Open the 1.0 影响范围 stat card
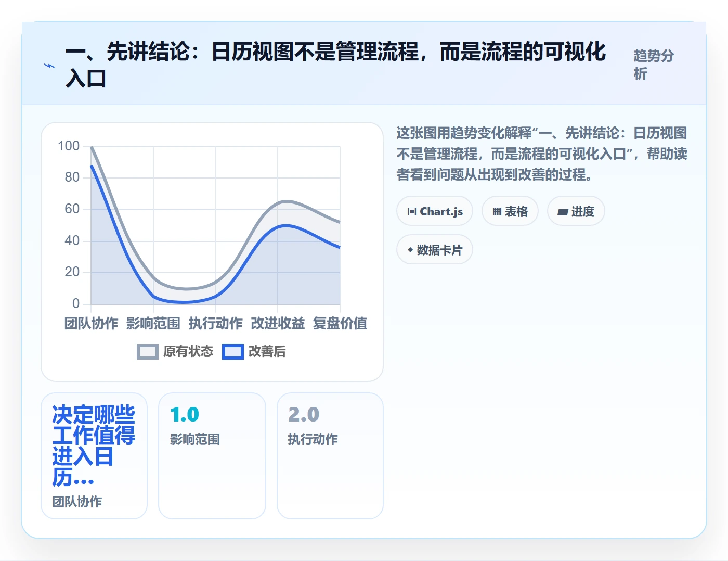728x561 pixels. point(212,456)
